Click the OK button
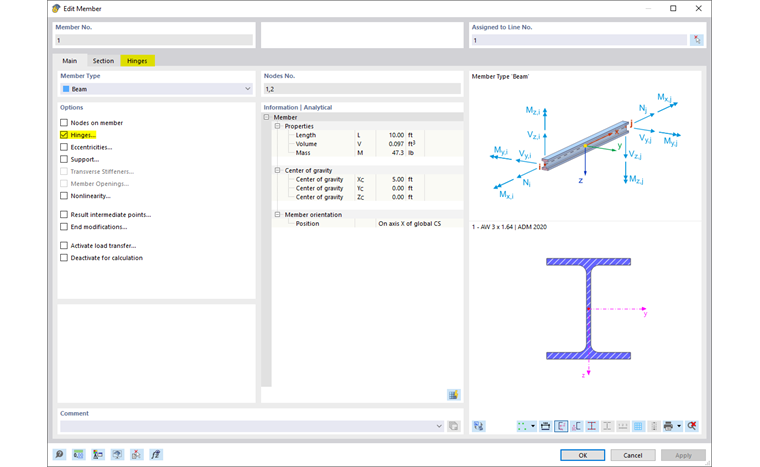The image size is (760, 467). tap(583, 455)
